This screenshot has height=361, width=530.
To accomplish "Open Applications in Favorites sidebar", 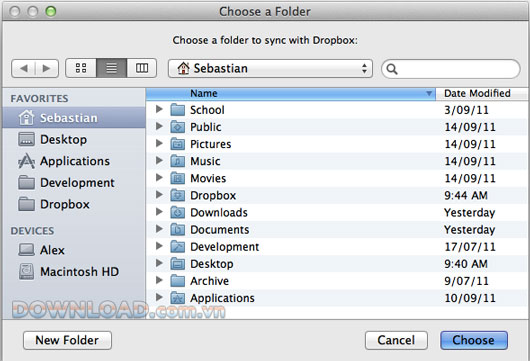I will click(74, 161).
